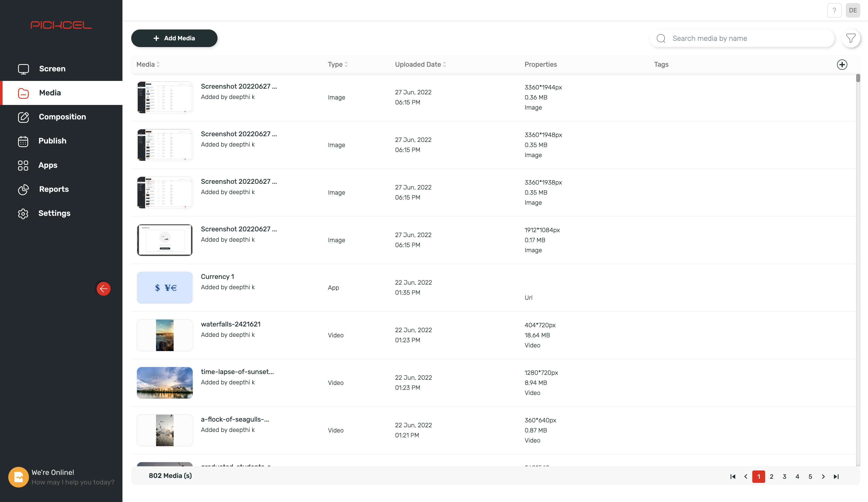Jump to first page of media
This screenshot has width=868, height=502.
pyautogui.click(x=733, y=476)
